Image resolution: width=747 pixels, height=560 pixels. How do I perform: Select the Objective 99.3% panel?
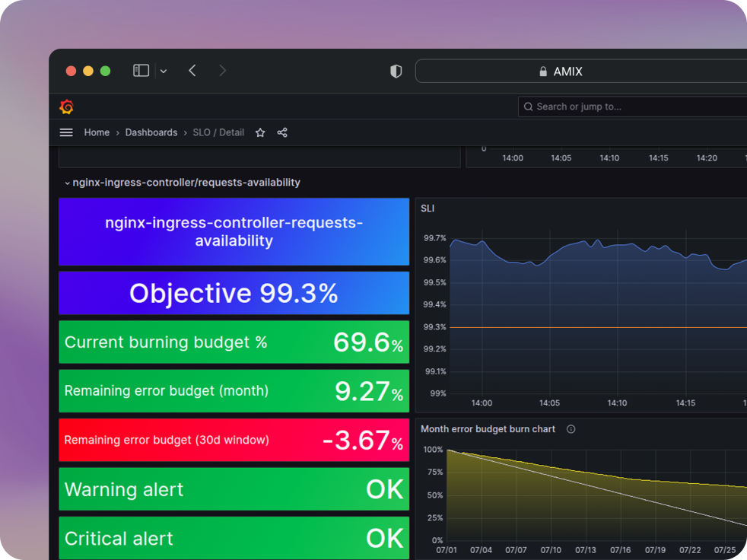click(234, 293)
